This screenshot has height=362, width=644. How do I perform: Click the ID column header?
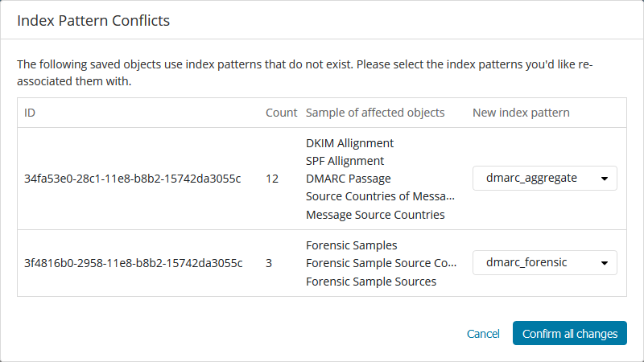point(31,113)
